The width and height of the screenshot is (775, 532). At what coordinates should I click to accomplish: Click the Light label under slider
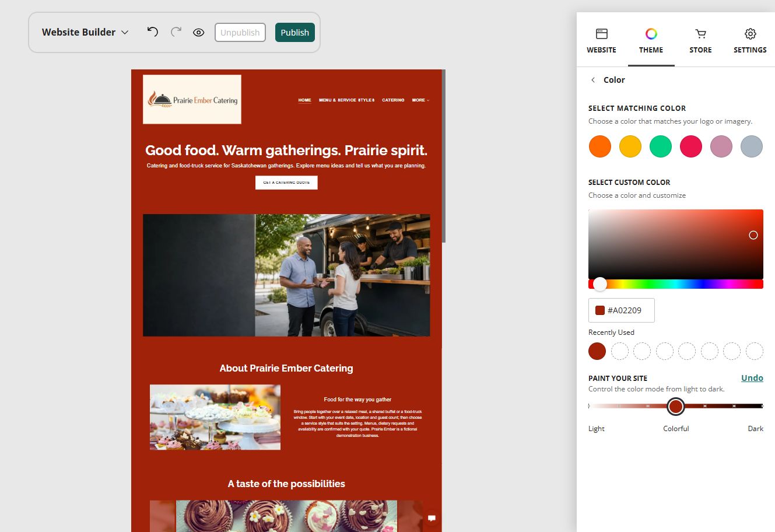click(x=597, y=429)
